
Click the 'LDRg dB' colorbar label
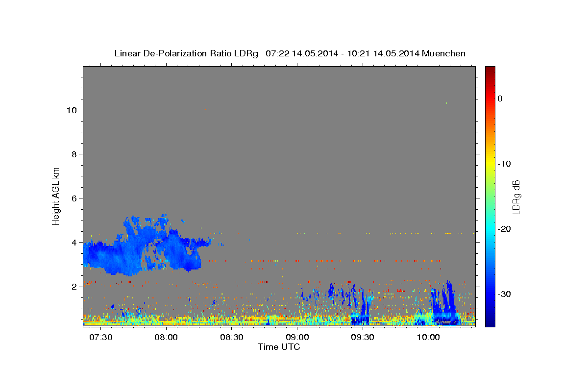515,197
